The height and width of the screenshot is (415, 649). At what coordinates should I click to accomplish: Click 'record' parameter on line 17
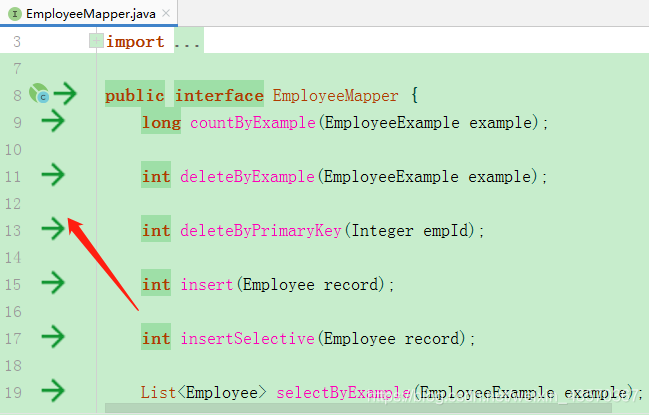[432, 338]
